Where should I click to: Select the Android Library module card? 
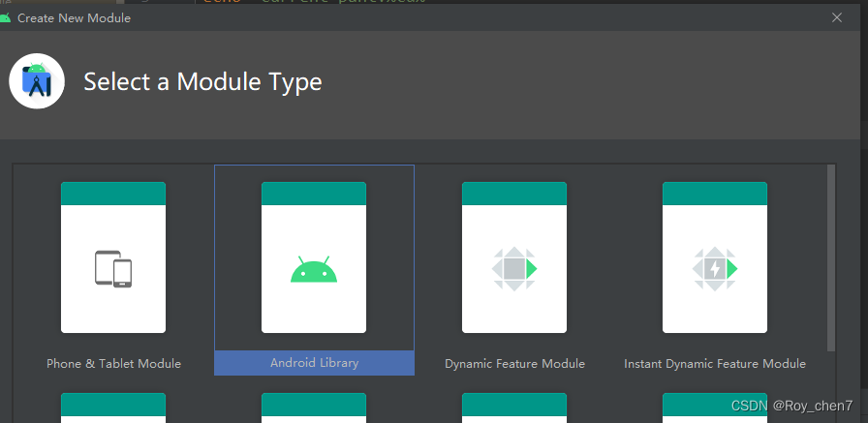click(314, 270)
